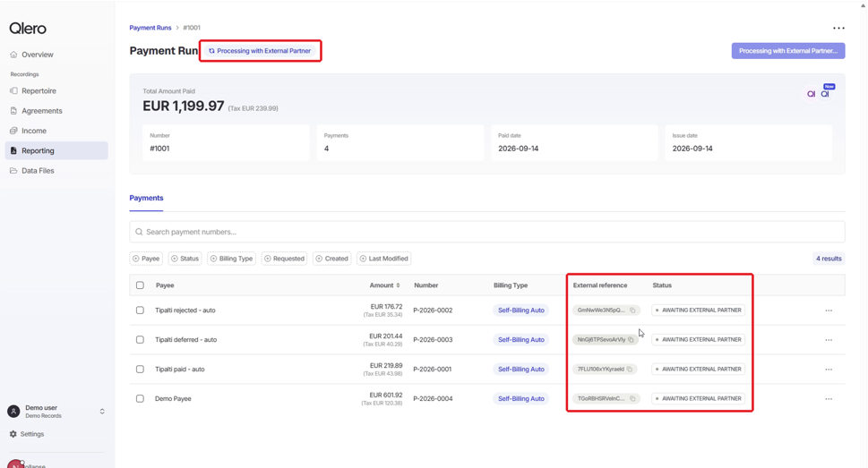Copy external reference for Demo Payee row

point(632,399)
